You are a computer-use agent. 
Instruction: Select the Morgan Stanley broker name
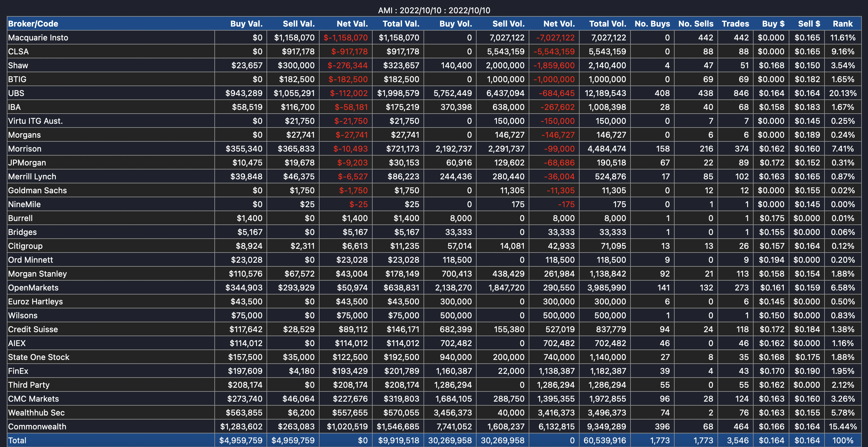[37, 274]
